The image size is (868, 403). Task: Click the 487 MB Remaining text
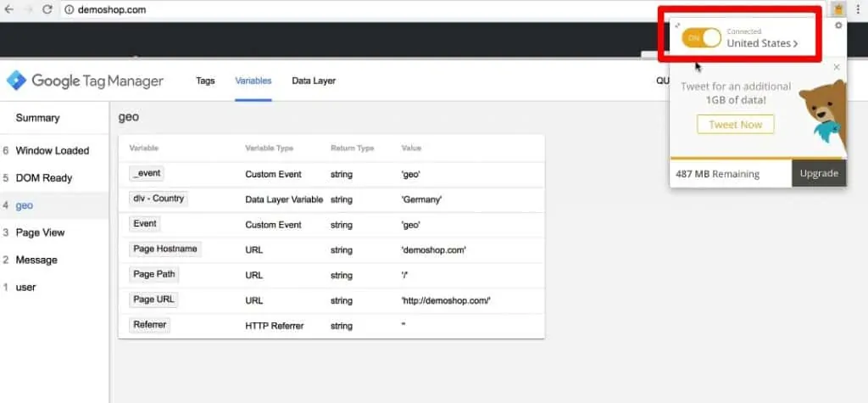coord(717,174)
